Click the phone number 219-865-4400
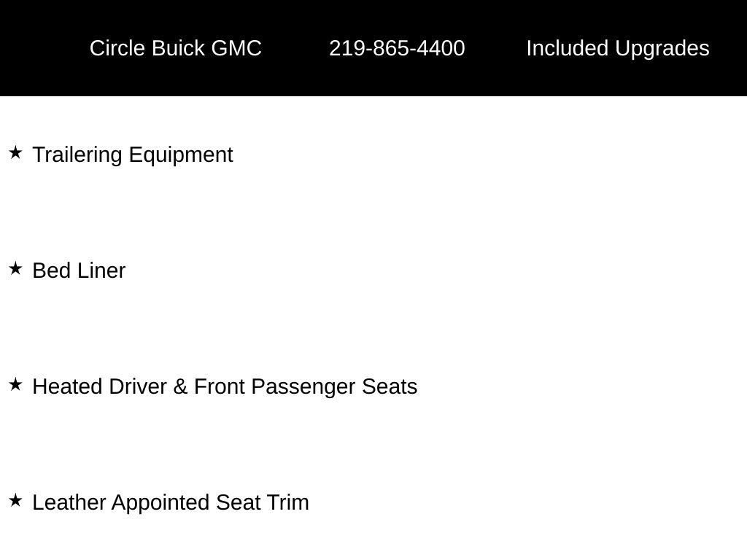Screen dimensions: 747x560 coord(397,48)
